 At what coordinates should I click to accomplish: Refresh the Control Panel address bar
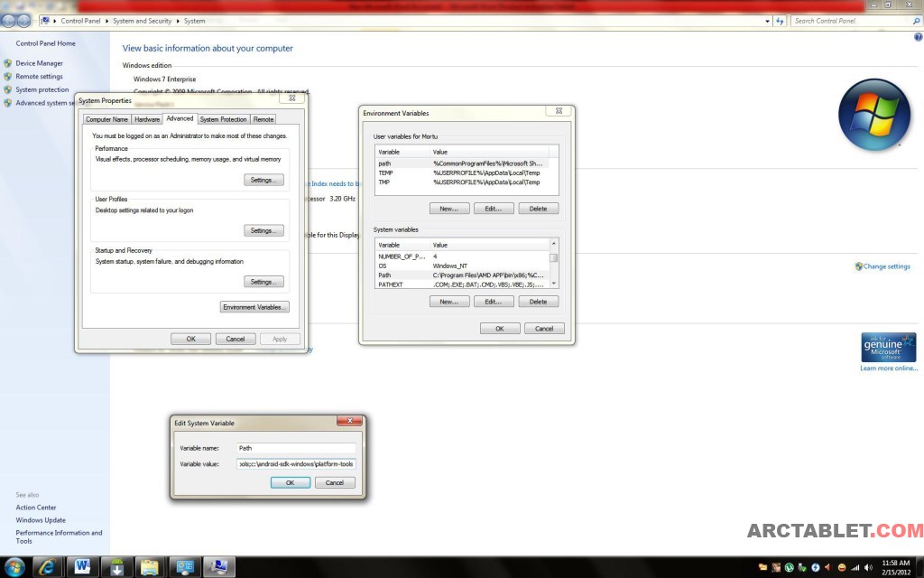(780, 21)
